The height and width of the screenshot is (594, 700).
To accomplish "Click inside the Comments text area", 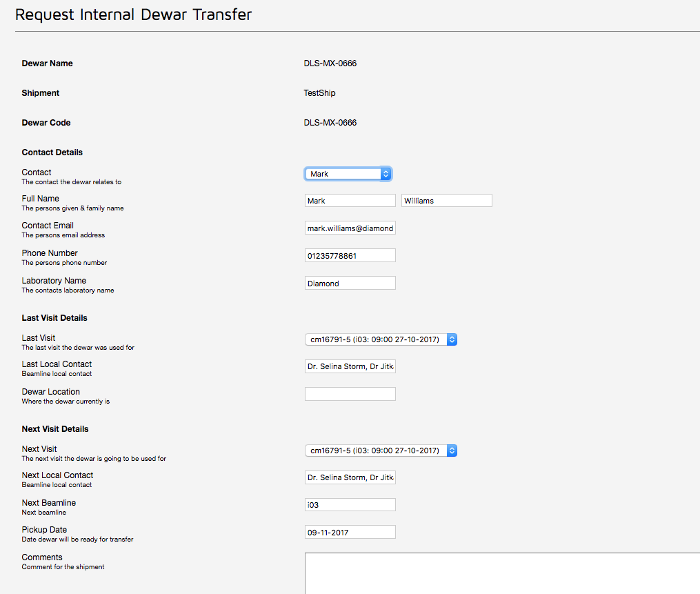I will [501, 573].
